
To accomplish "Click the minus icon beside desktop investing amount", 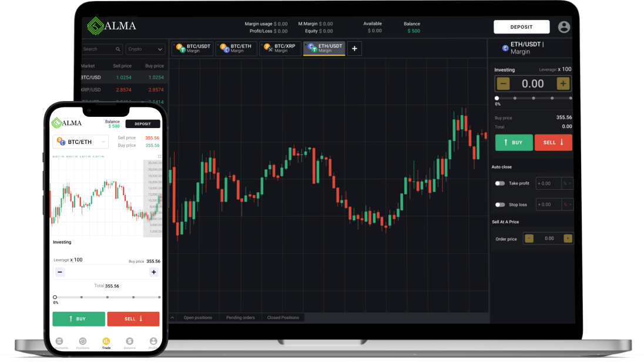I will (x=503, y=84).
